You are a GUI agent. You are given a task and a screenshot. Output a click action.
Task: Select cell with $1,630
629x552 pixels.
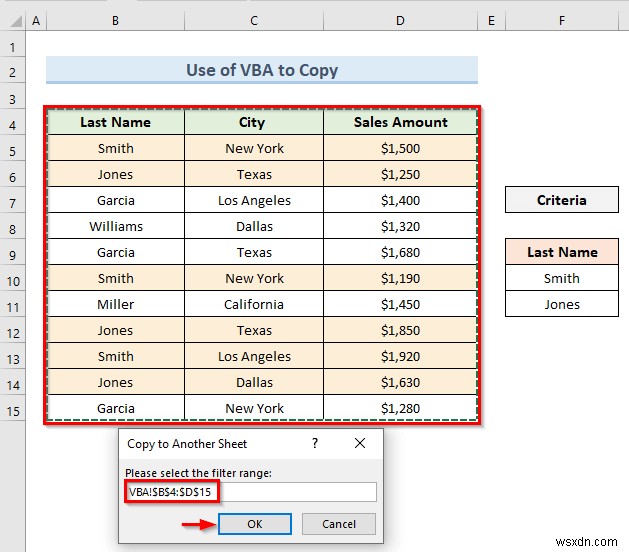(x=400, y=382)
